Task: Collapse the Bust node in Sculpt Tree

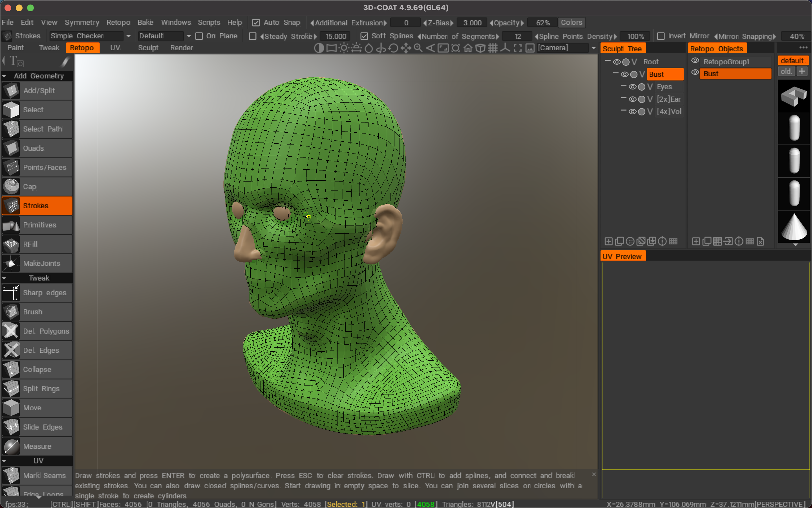Action: coord(616,73)
